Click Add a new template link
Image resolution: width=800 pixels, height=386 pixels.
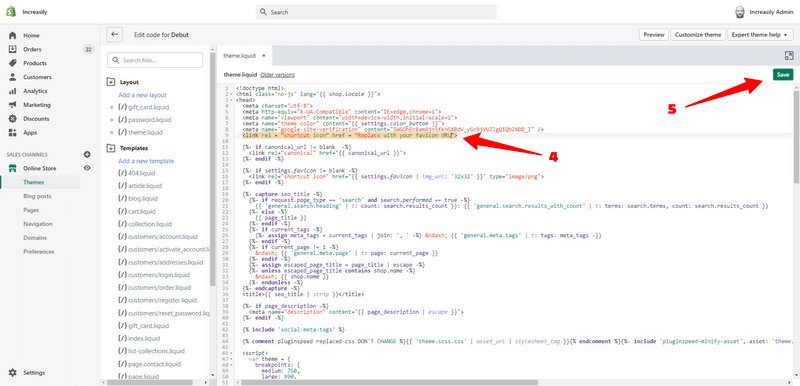(146, 161)
